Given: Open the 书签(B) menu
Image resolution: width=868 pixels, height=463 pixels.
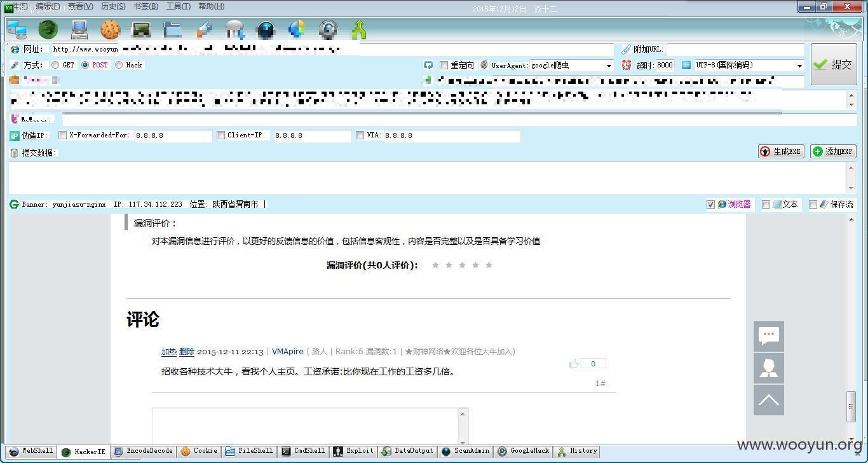Looking at the screenshot, I should click(146, 6).
